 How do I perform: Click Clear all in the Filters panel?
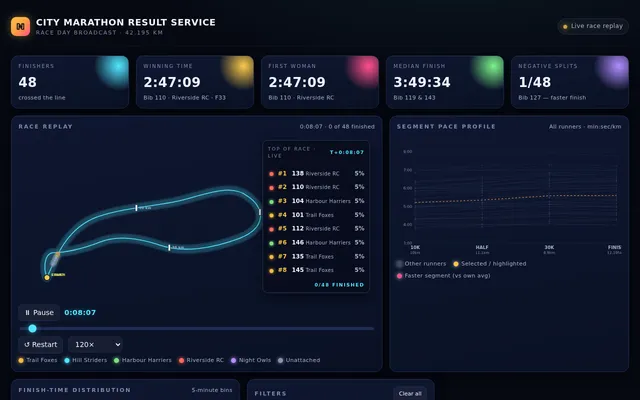click(410, 393)
